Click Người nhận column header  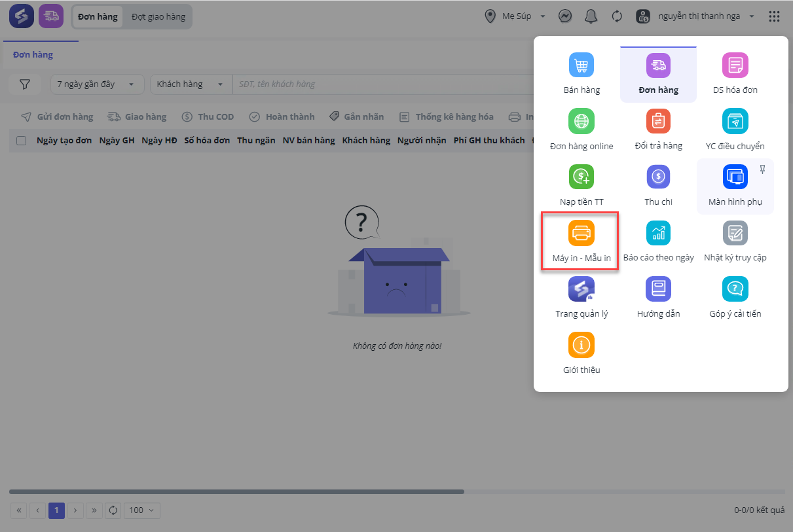click(x=422, y=140)
